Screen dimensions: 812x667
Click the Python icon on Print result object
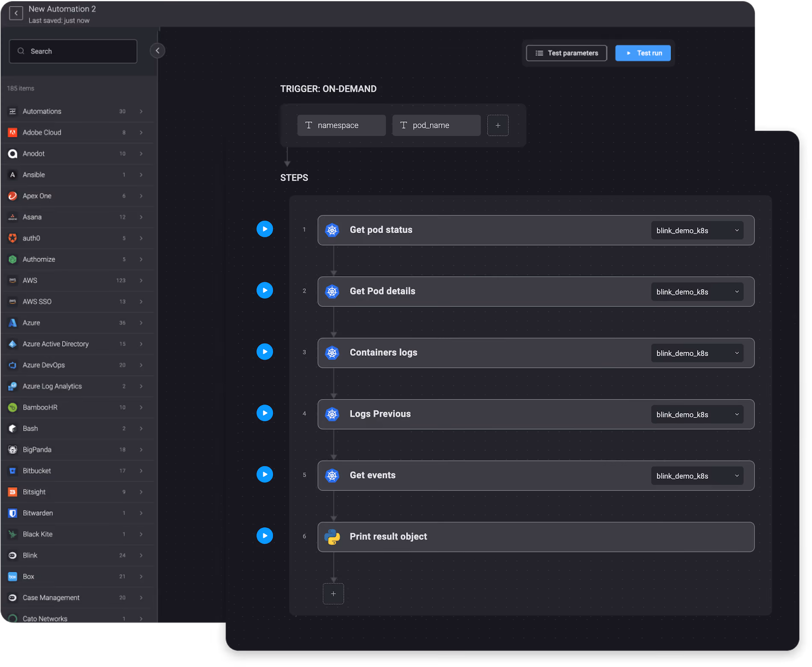pos(332,537)
